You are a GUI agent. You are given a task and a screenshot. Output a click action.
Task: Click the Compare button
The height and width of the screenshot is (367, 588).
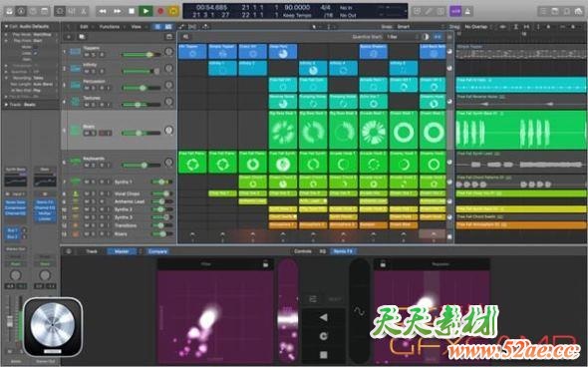pos(157,251)
